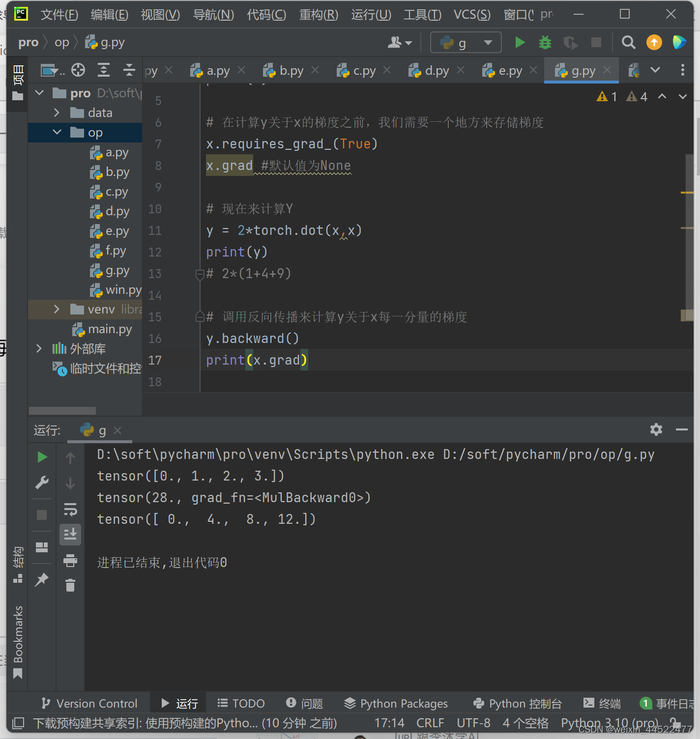Open 编辑(E) menu
The image size is (700, 739).
pos(110,15)
